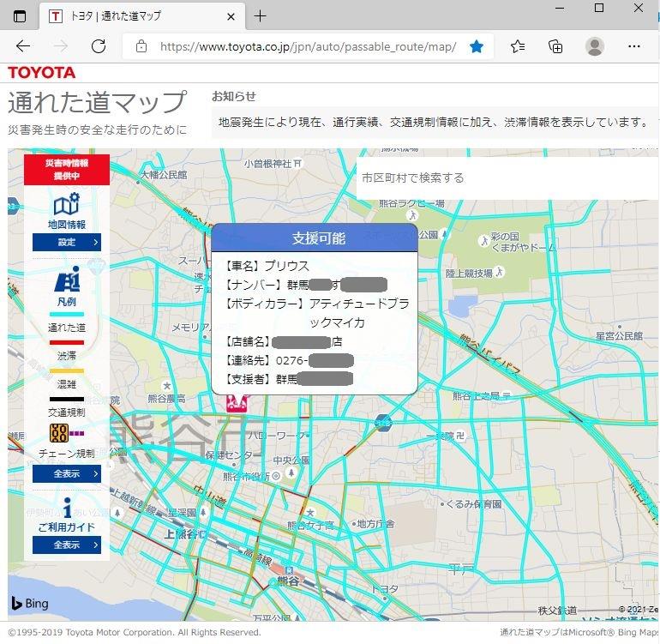The height and width of the screenshot is (644, 660).
Task: Click the red 災害時情報提供中 banner
Action: point(67,169)
